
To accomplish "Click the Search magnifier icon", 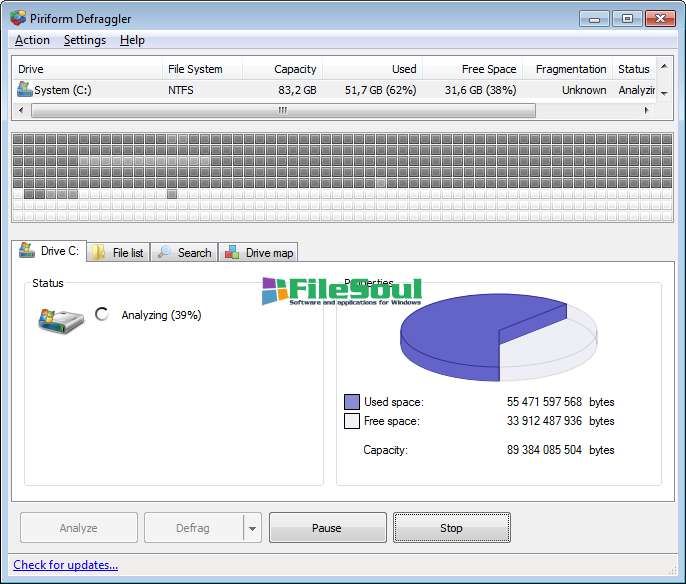I will click(x=165, y=253).
